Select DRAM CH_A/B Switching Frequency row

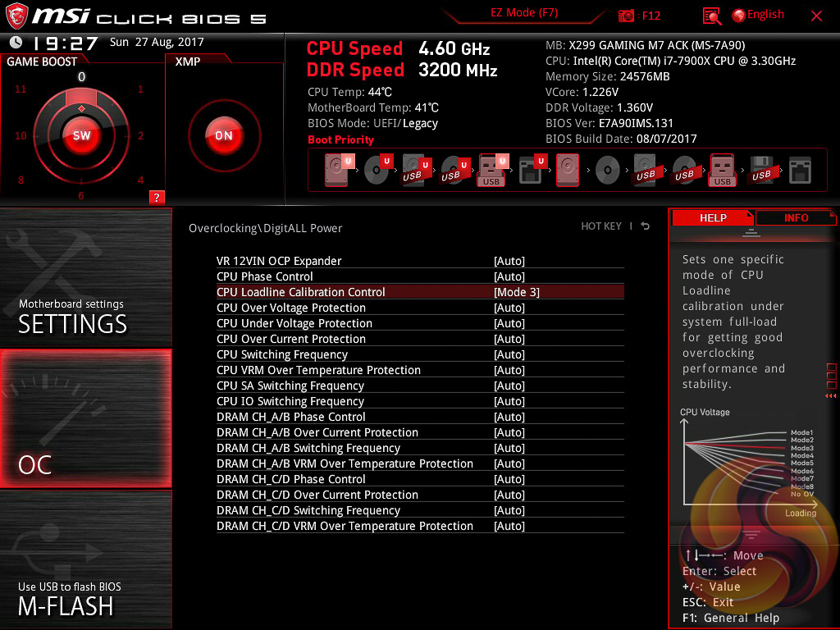[420, 448]
